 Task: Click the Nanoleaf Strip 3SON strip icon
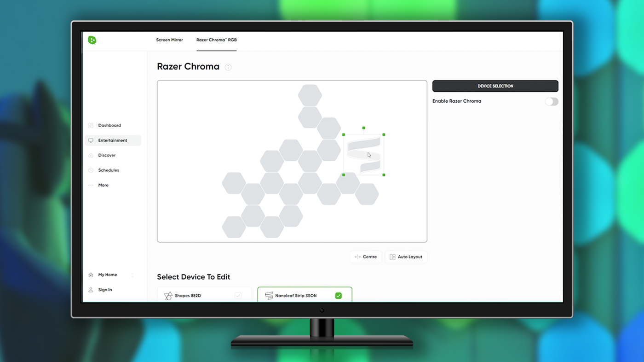pyautogui.click(x=269, y=296)
